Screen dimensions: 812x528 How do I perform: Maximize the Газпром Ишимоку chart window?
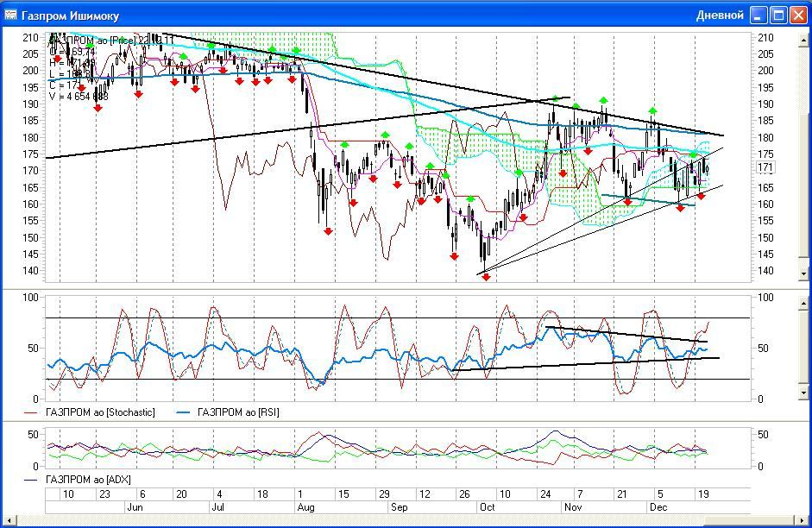778,15
